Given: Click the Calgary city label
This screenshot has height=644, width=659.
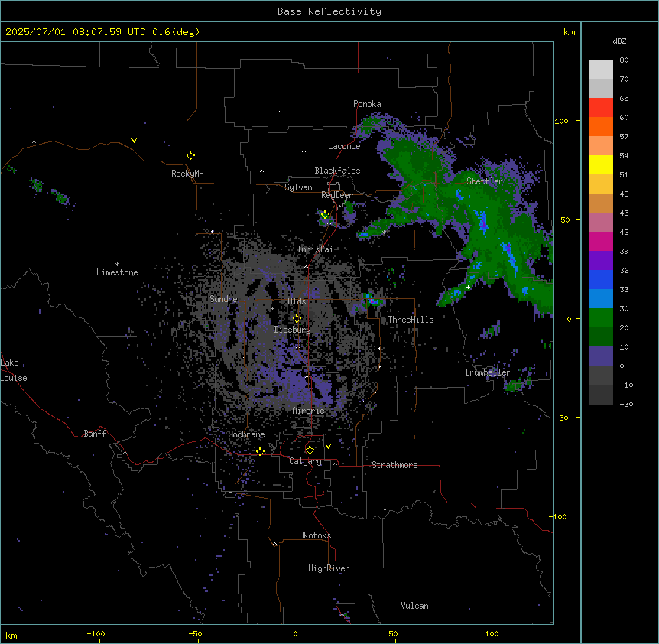Looking at the screenshot, I should coord(306,461).
